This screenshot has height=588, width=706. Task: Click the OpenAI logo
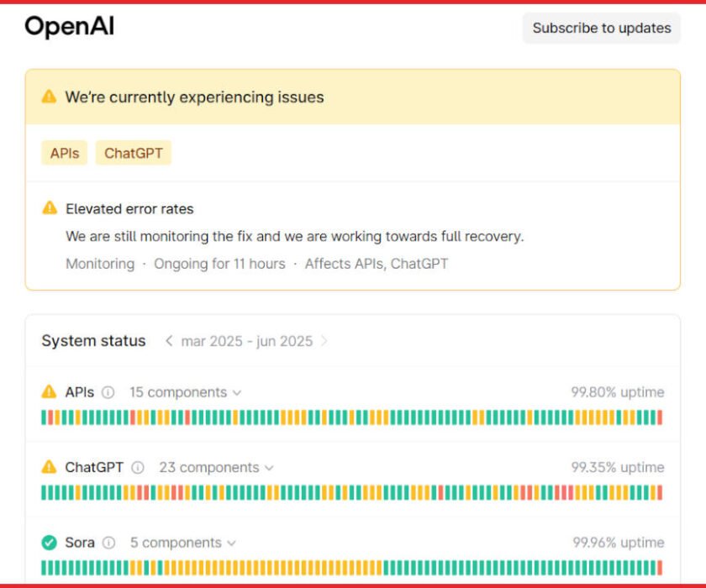pyautogui.click(x=69, y=27)
